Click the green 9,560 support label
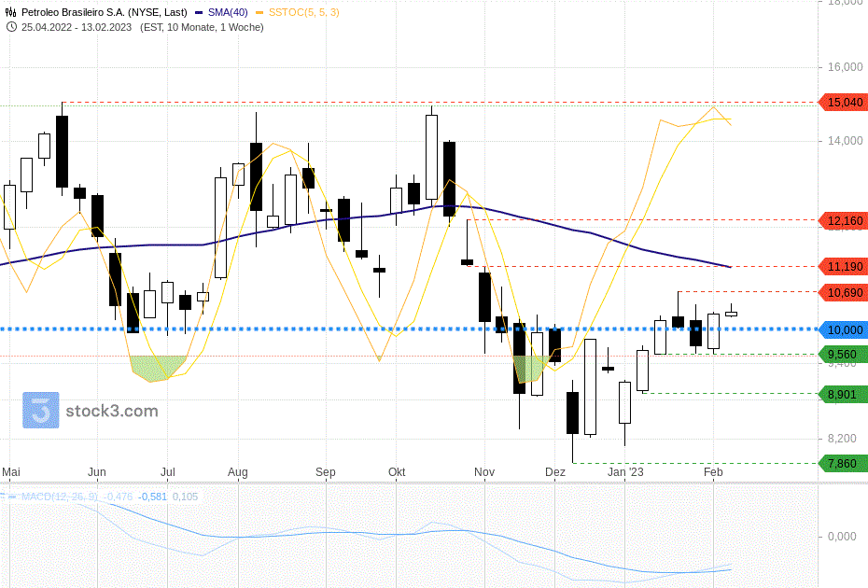Image resolution: width=868 pixels, height=588 pixels. click(x=843, y=355)
